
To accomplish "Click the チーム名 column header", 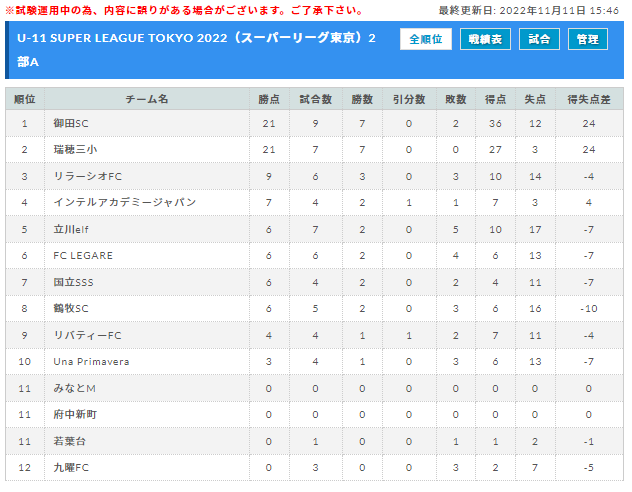I will coord(147,99).
